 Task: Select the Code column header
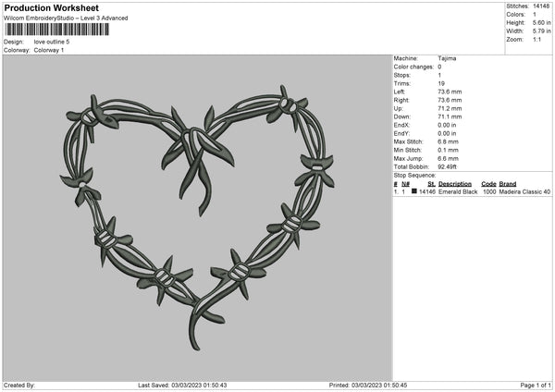[488, 184]
